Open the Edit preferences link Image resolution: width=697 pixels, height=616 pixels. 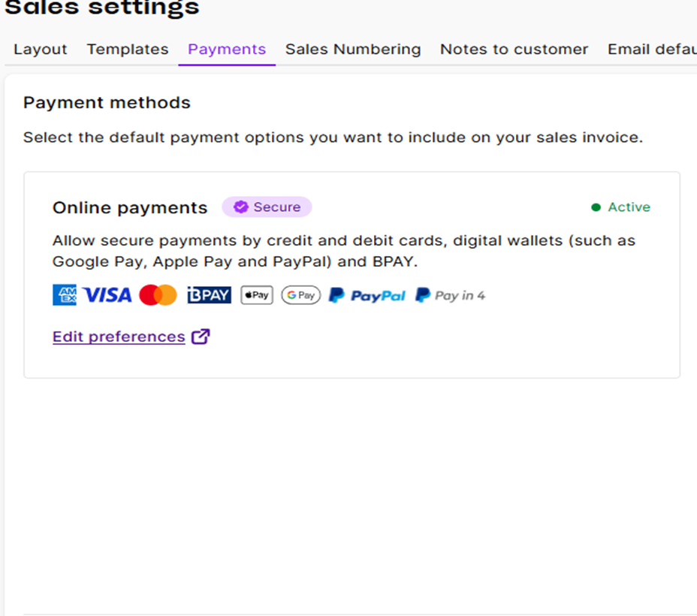click(119, 337)
